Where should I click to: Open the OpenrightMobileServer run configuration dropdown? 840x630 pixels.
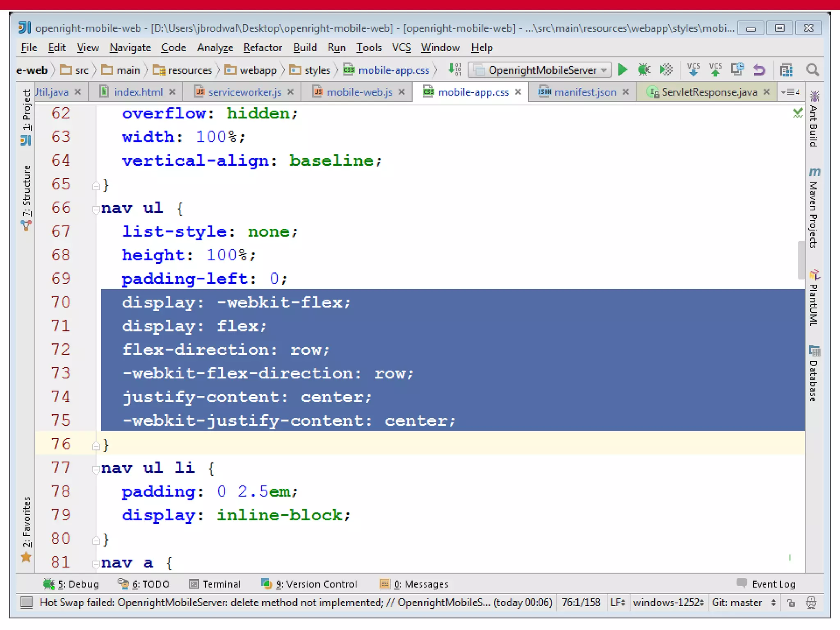click(540, 70)
